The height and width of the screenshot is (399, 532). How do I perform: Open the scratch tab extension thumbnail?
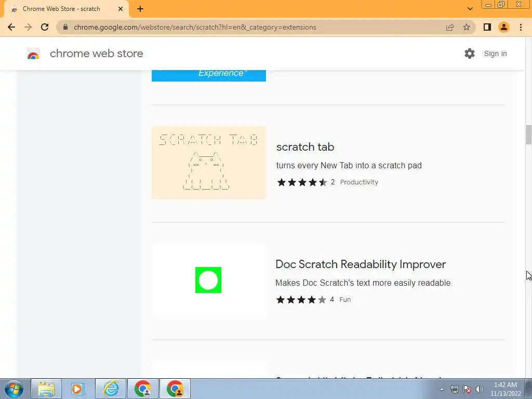(209, 163)
